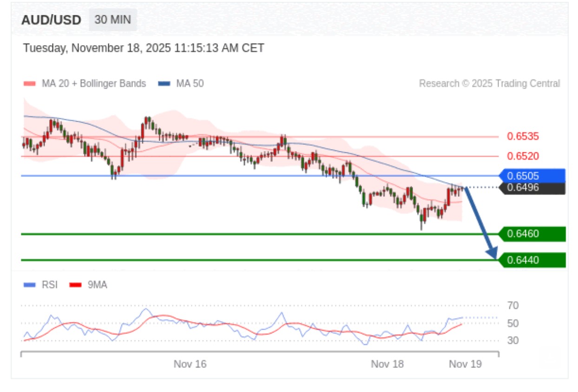Toggle the 9MA legend entry

(x=88, y=285)
